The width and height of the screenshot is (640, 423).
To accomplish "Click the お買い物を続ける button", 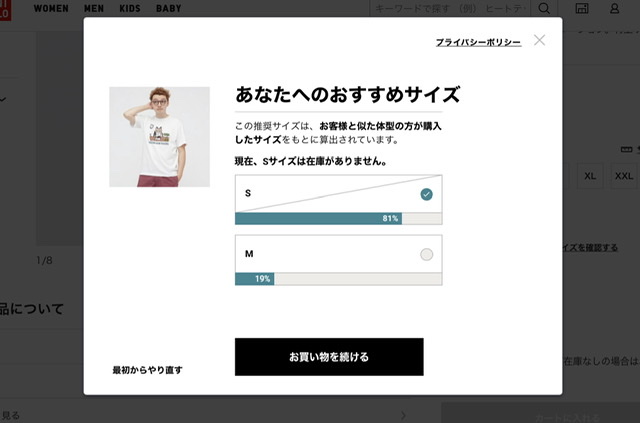I will pos(329,357).
